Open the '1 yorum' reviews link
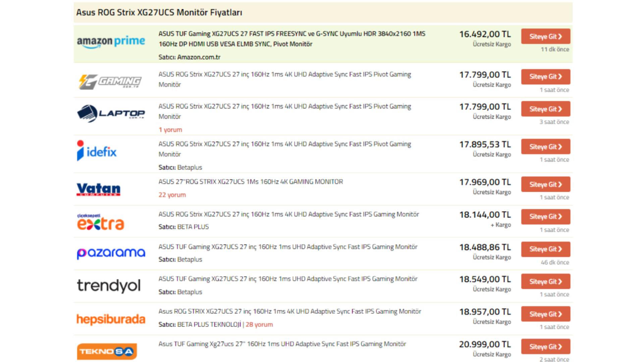 pos(170,130)
